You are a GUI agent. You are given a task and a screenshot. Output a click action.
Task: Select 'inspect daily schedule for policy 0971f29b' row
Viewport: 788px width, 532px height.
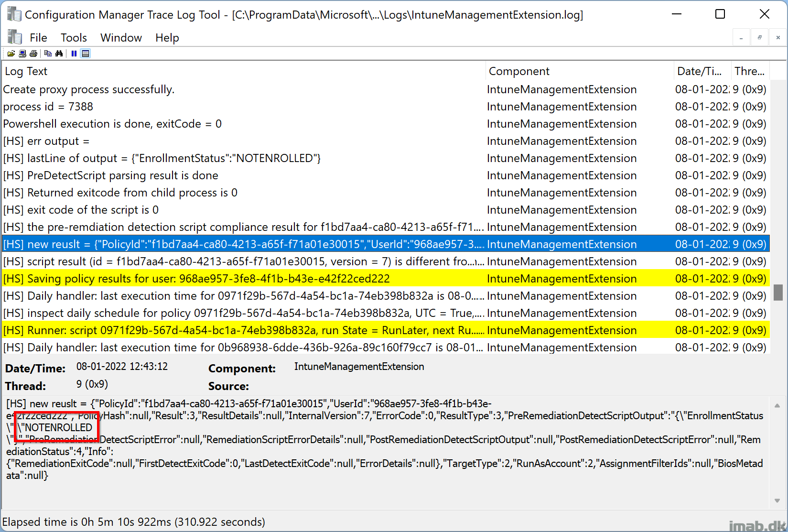[386, 313]
